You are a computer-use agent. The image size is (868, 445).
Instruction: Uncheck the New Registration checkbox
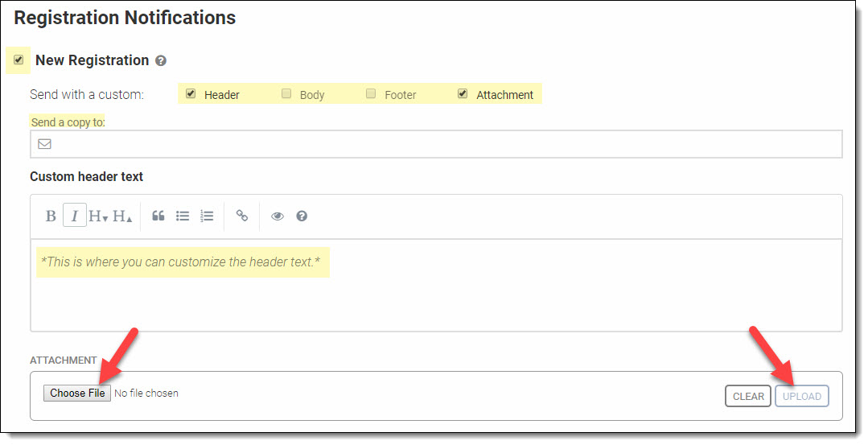tap(19, 60)
